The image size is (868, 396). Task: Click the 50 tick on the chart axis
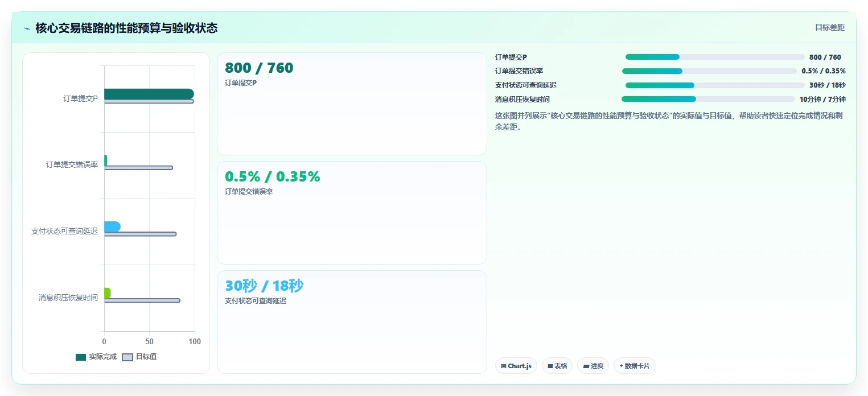click(150, 341)
